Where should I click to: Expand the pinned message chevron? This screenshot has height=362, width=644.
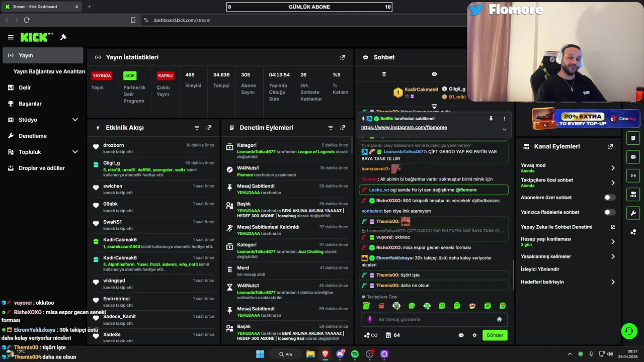tap(504, 129)
